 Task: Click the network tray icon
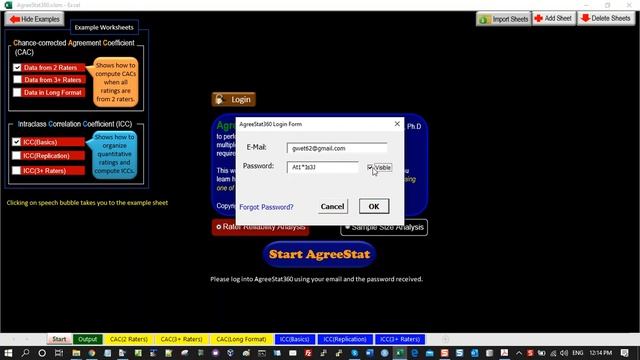point(553,353)
